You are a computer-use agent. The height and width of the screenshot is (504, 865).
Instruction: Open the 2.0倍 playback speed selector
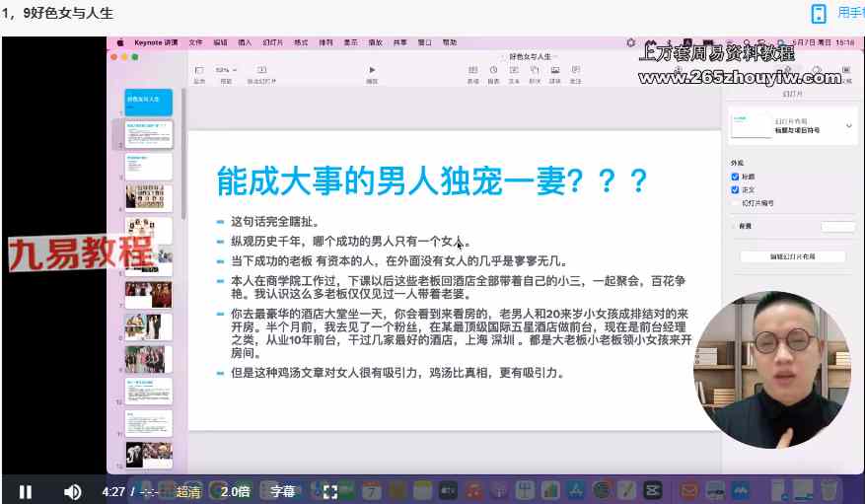(235, 491)
